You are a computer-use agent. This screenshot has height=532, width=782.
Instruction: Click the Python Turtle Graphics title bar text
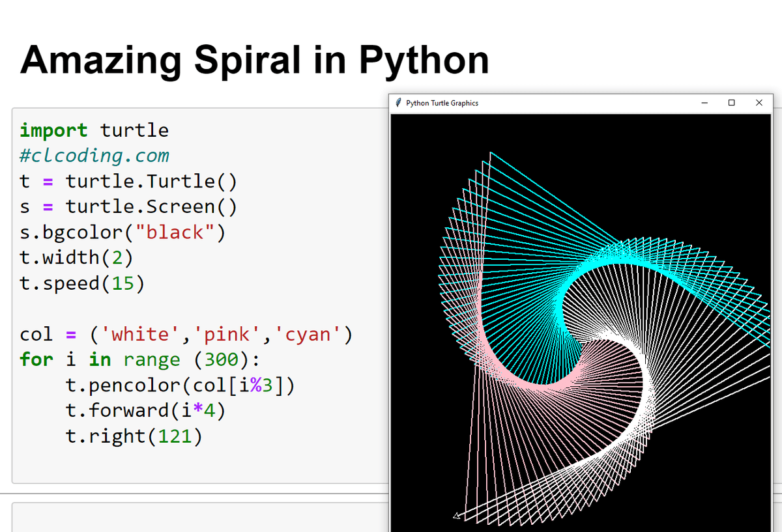click(442, 103)
